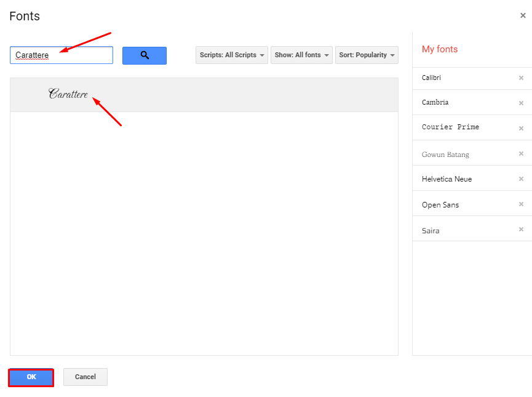Remove Courier Prime from My fonts
532x397 pixels.
521,128
